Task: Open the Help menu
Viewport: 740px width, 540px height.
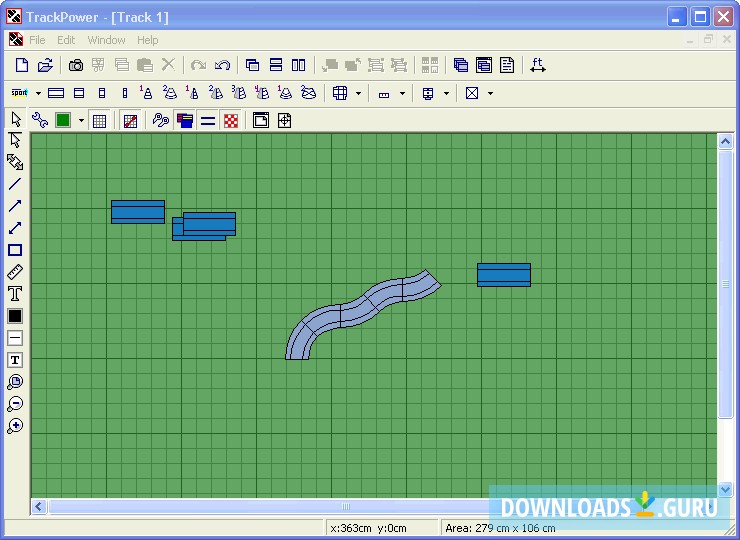Action: [148, 40]
